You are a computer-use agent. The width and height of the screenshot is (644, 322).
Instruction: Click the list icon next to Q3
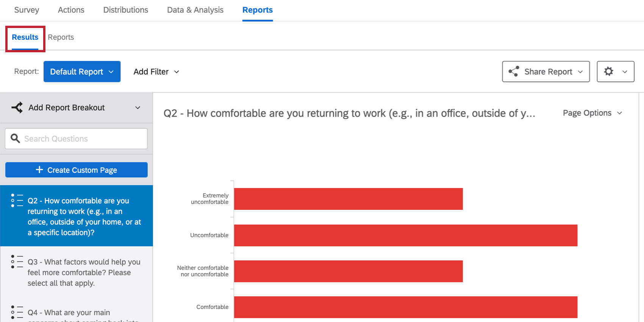17,262
